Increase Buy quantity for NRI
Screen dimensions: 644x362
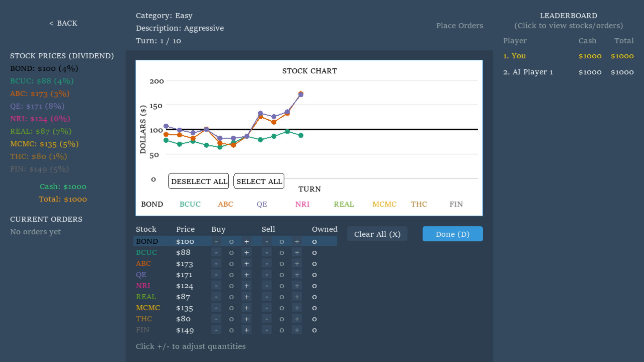click(x=247, y=286)
